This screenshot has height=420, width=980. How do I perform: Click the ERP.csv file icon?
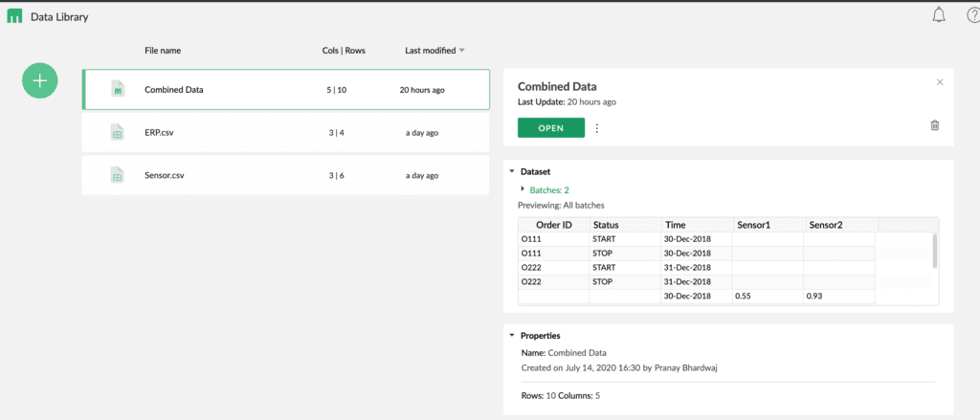[x=117, y=132]
